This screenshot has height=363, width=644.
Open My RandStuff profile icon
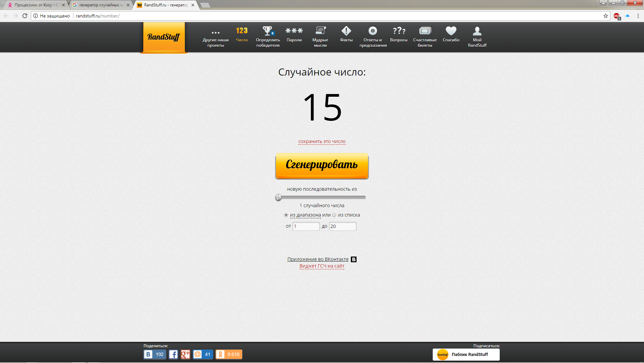(477, 31)
